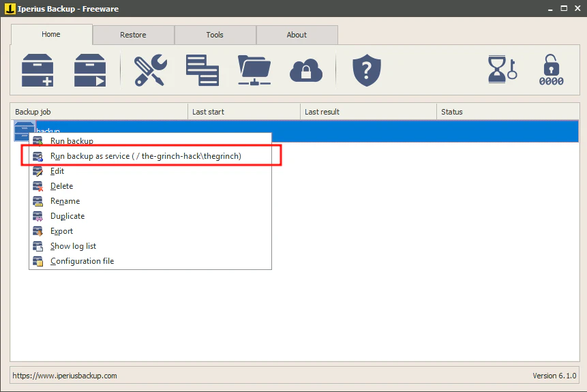Click the cloud with padlock icon

306,70
